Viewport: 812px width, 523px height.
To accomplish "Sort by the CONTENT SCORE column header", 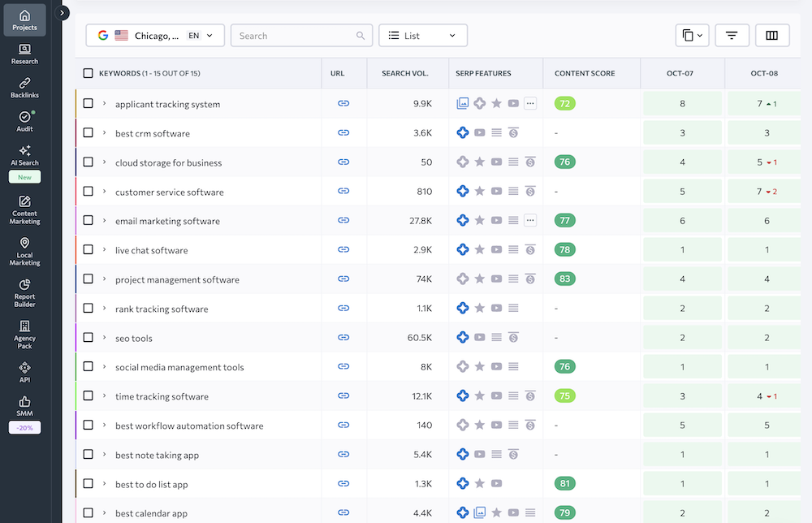I will tap(585, 74).
